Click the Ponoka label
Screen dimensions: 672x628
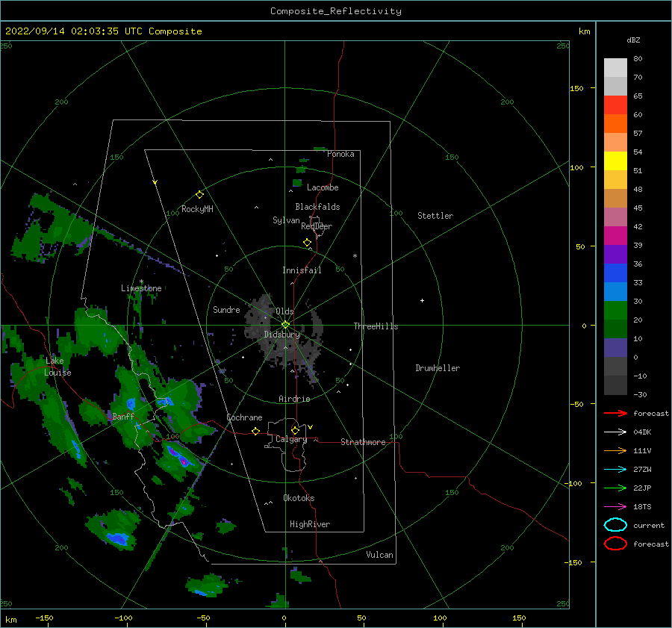[340, 154]
